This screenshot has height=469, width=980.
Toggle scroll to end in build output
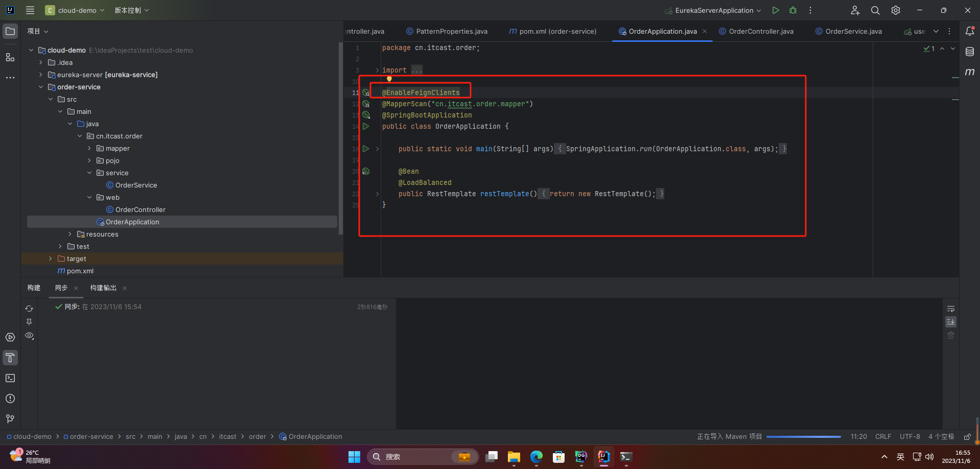951,322
